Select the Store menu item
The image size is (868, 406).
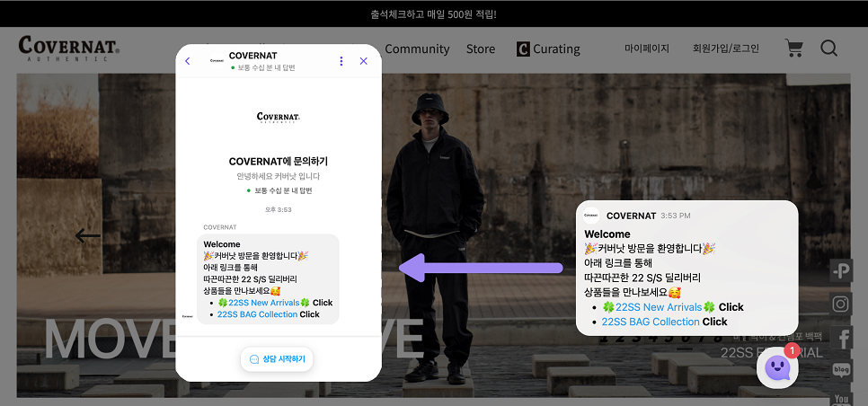click(x=481, y=49)
